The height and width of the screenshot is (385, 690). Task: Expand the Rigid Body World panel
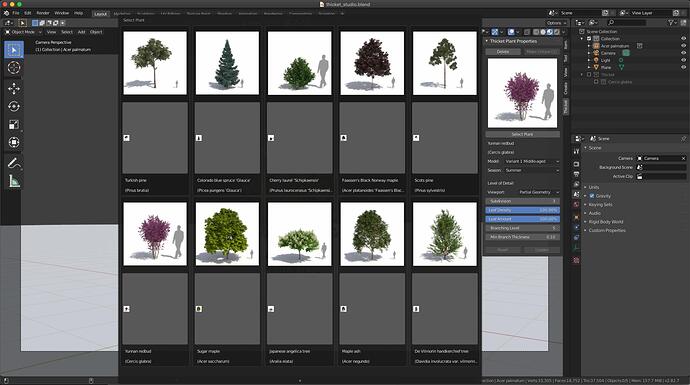606,222
